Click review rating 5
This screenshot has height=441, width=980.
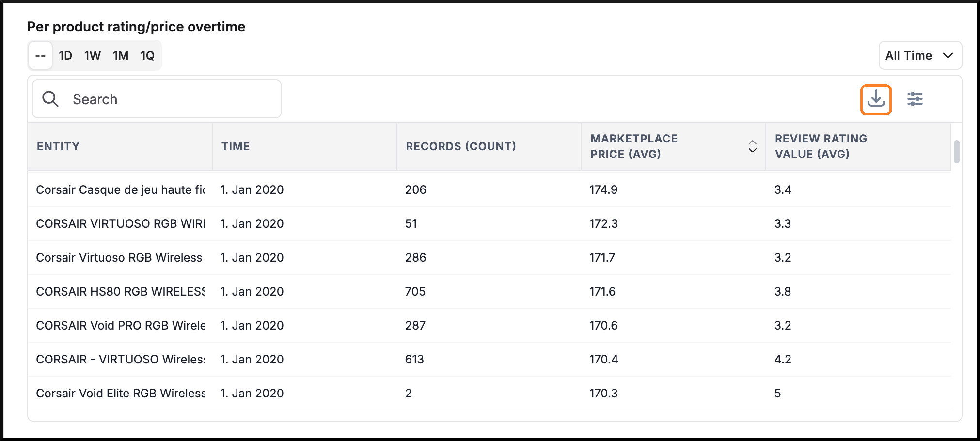click(x=777, y=393)
